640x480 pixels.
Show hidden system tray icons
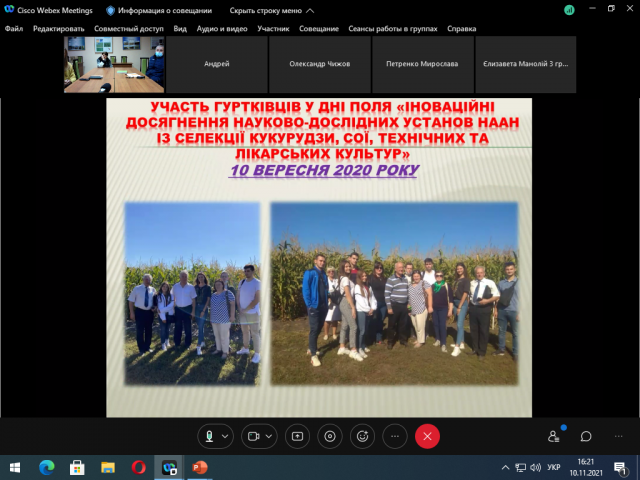coord(505,467)
